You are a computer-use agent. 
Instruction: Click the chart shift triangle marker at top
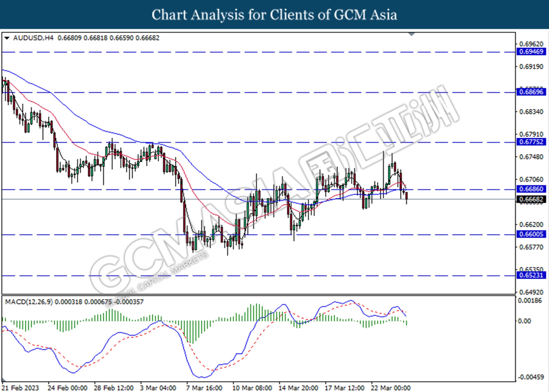coord(411,34)
